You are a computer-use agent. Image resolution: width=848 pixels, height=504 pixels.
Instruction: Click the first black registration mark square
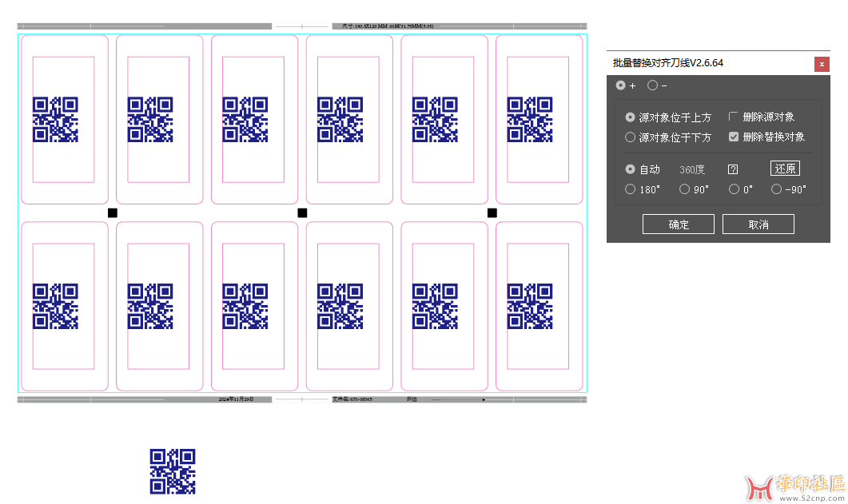(x=113, y=212)
